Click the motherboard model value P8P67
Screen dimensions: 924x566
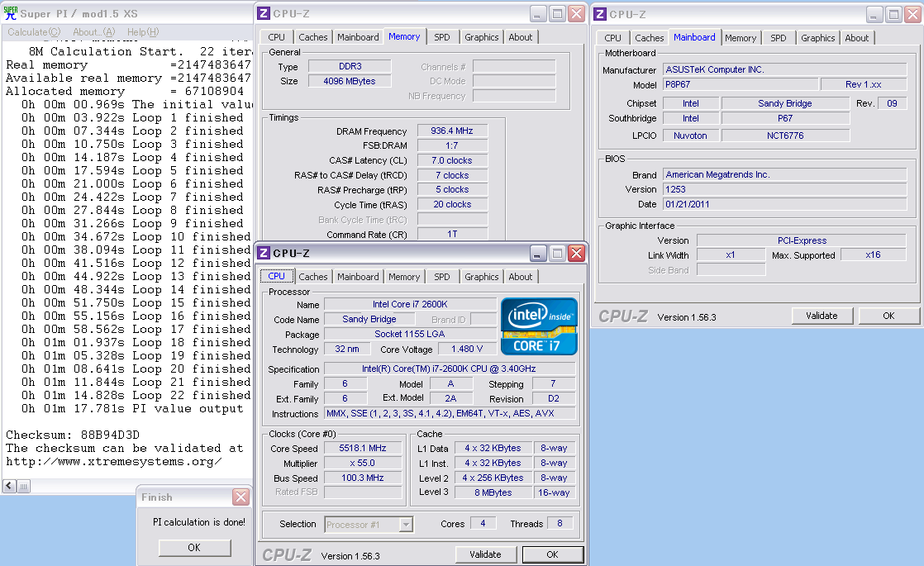click(741, 84)
